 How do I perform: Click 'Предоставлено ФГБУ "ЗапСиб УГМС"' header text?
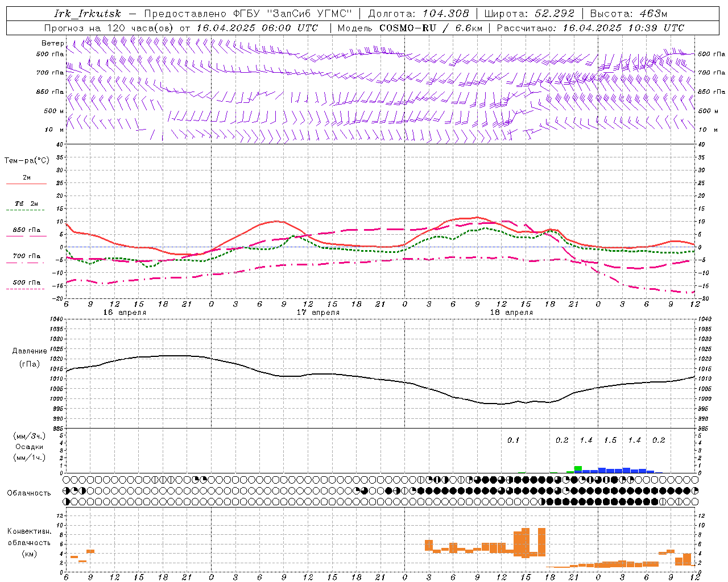click(x=248, y=14)
